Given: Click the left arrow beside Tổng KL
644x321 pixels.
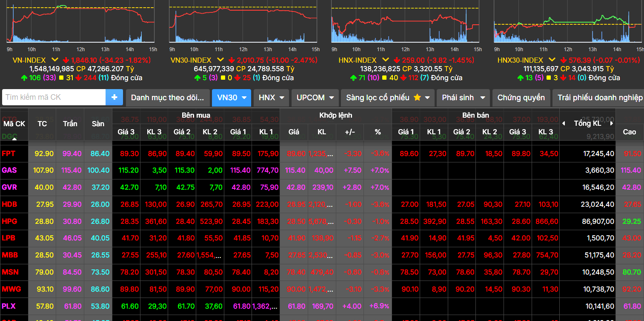Looking at the screenshot, I should [x=564, y=124].
